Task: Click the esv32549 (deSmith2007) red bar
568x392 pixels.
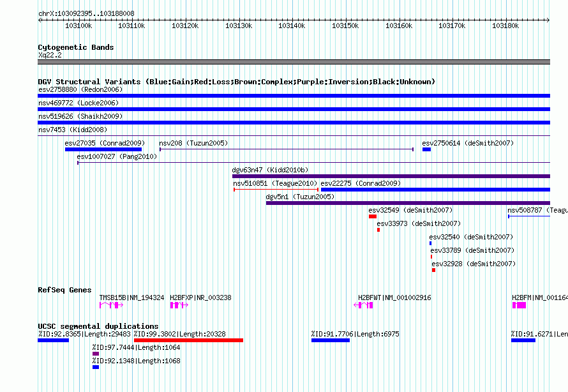Action: tap(373, 216)
